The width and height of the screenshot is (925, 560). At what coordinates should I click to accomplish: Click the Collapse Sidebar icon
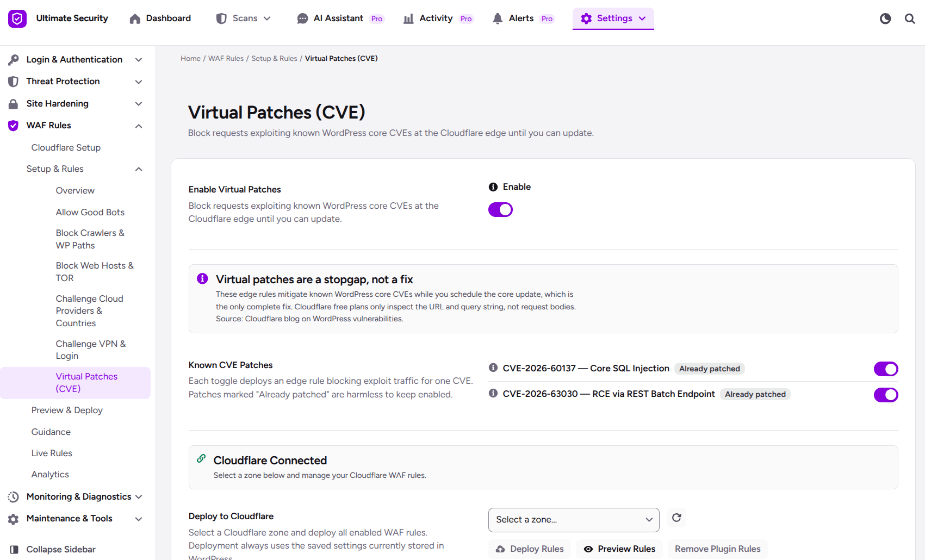[15, 549]
